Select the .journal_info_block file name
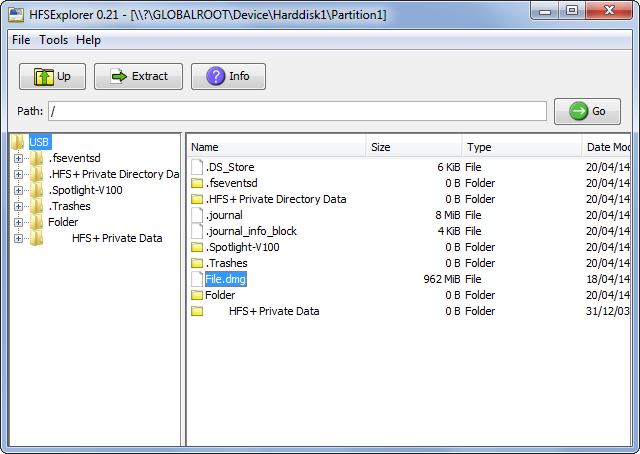 (x=251, y=231)
